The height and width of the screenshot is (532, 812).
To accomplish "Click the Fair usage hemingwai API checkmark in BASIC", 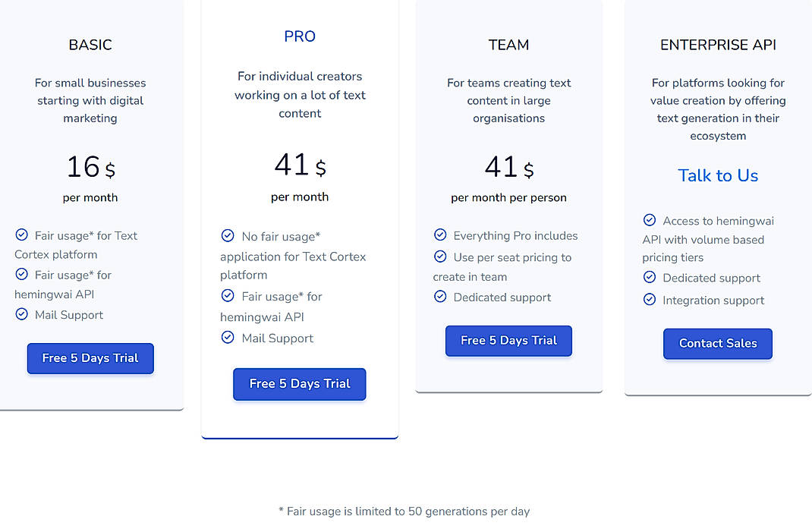I will click(x=21, y=274).
